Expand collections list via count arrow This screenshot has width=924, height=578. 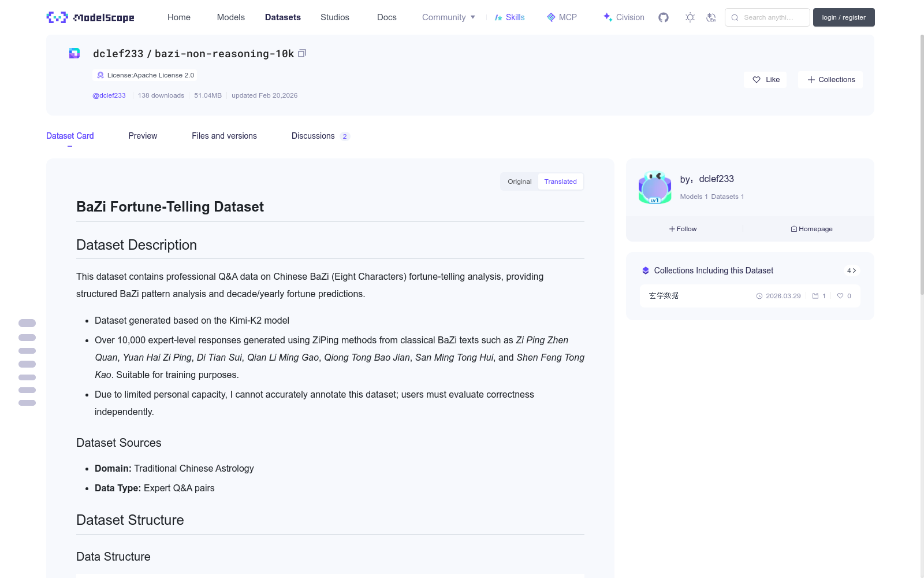coord(851,271)
